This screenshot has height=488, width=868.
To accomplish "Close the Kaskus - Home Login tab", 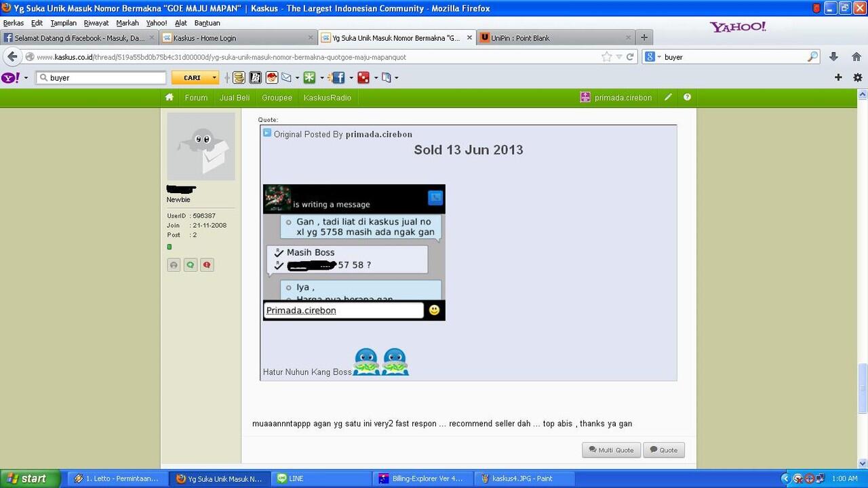I will (311, 38).
